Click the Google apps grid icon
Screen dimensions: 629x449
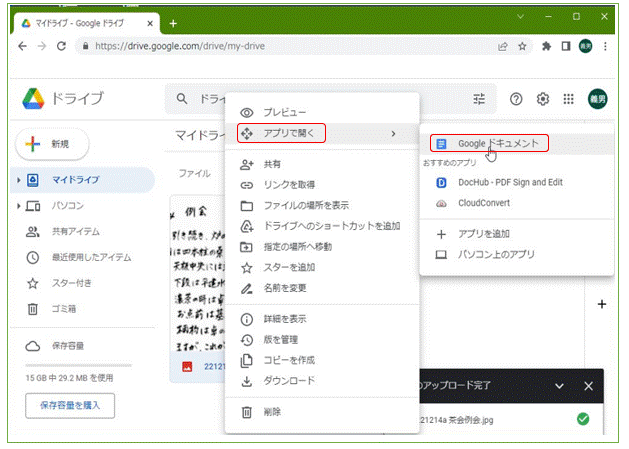[x=569, y=99]
